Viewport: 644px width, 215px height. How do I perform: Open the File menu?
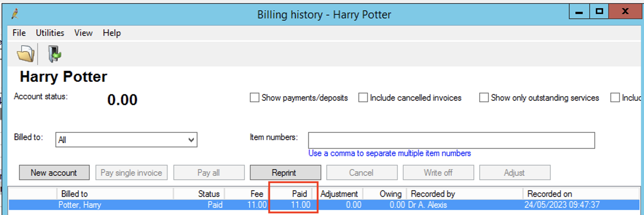19,33
